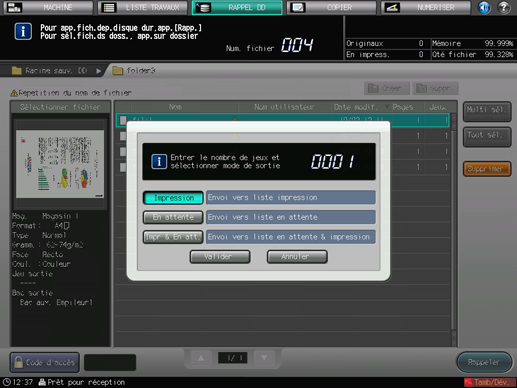Click the info icon in top message

[x=23, y=32]
